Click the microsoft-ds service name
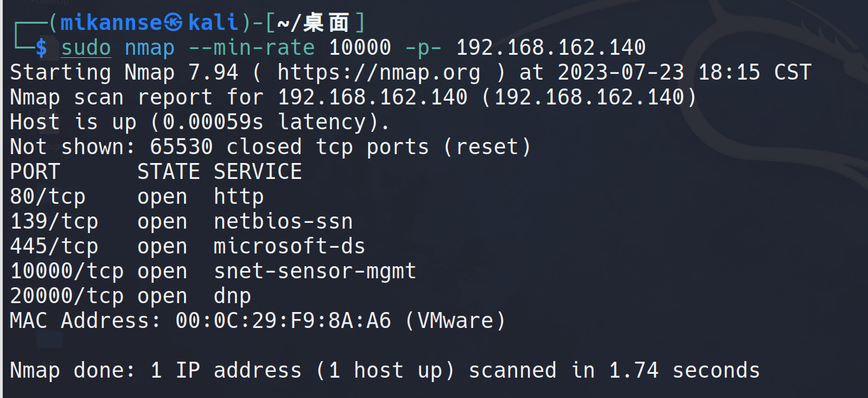868x398 pixels. tap(289, 246)
